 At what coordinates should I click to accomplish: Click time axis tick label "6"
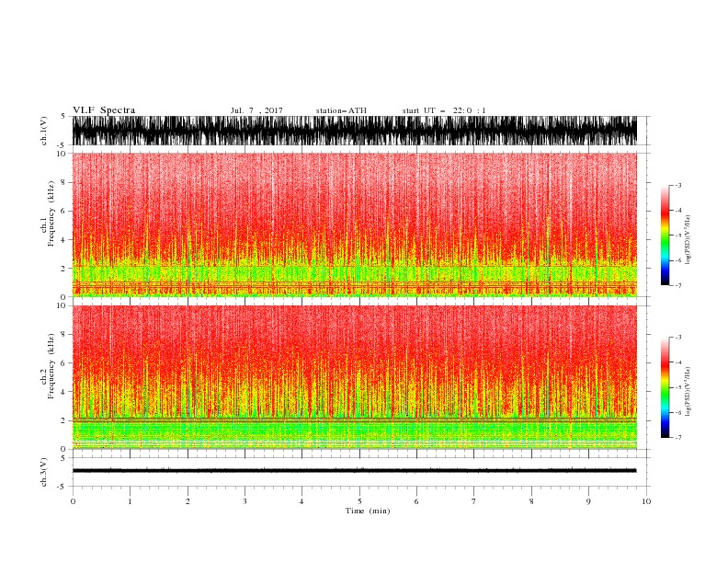[416, 501]
